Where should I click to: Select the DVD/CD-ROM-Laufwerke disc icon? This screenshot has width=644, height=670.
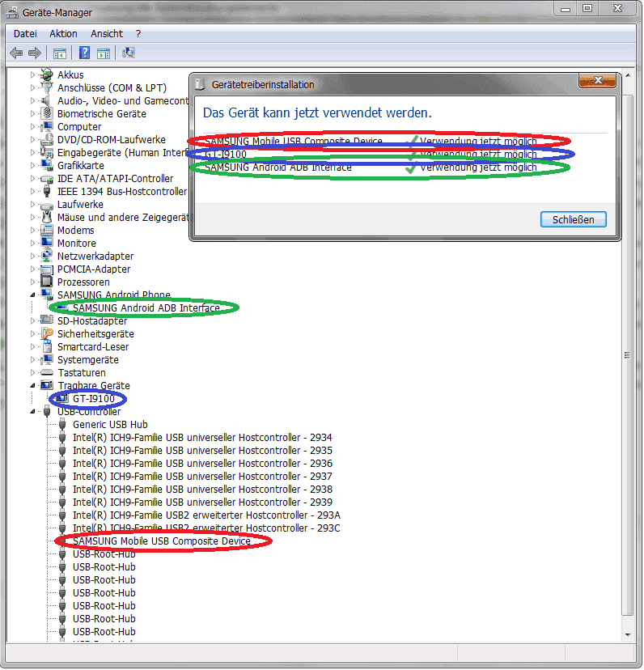(46, 140)
